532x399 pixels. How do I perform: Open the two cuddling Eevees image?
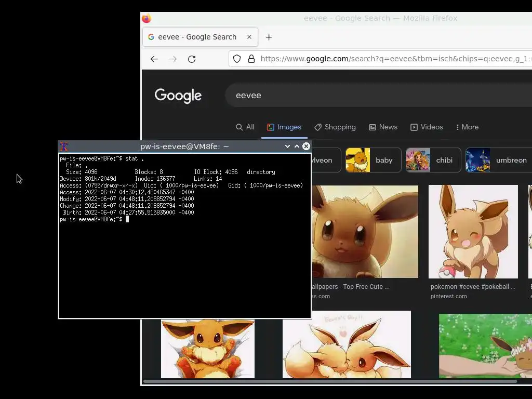click(x=347, y=344)
